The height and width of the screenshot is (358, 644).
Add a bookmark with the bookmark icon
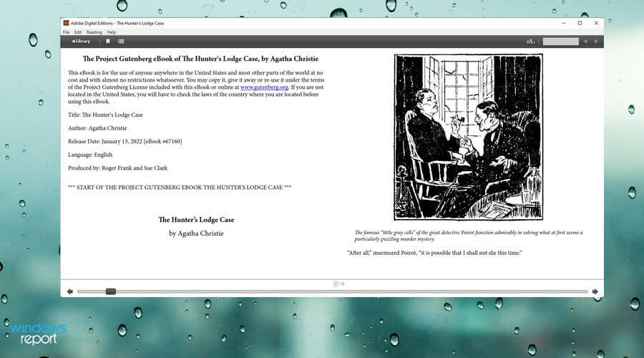pyautogui.click(x=108, y=41)
